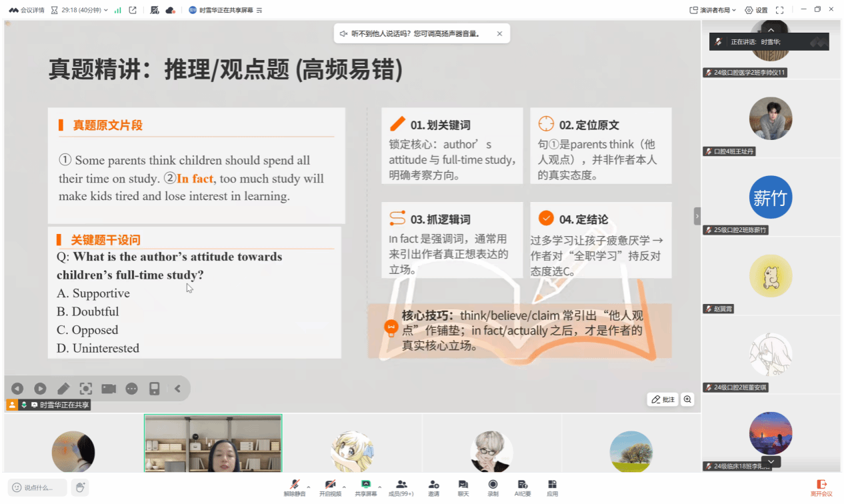Open the 应用 apps menu

click(x=552, y=488)
